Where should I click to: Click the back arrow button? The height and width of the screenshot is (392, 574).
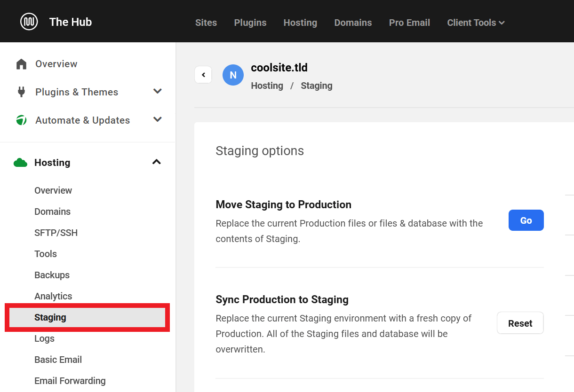coord(203,75)
